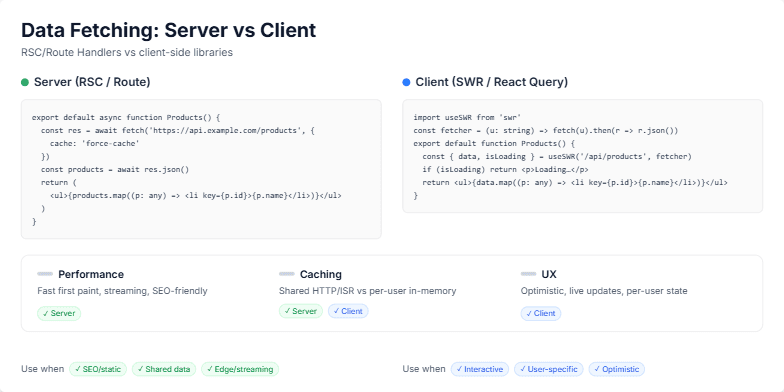Click the export default function Products() line
Screen dimensions: 784x392
(494, 144)
